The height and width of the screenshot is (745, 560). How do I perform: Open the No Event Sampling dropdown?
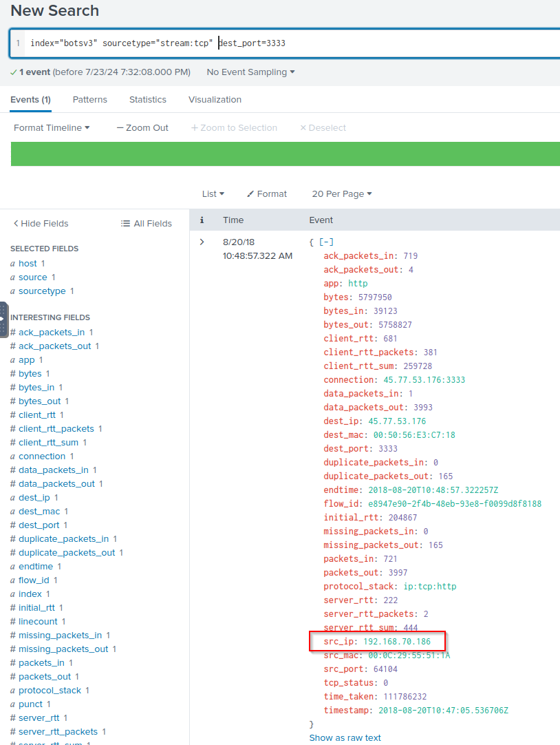250,72
